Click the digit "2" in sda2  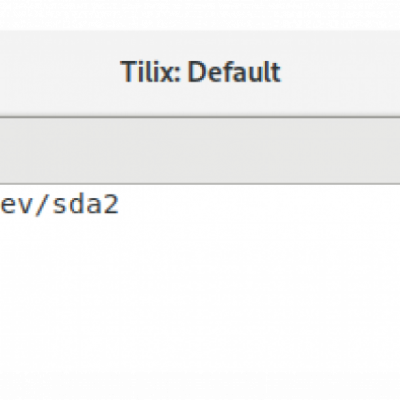coord(111,204)
